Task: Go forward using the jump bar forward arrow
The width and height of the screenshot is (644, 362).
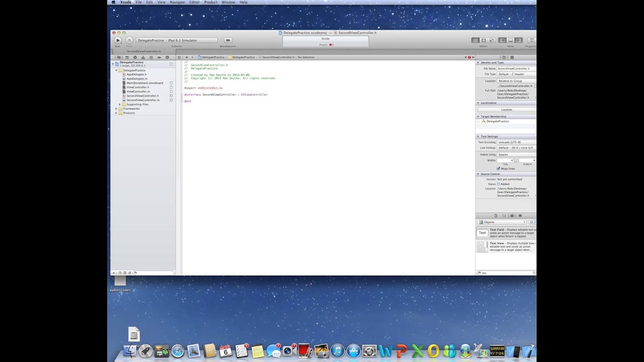Action: point(192,57)
